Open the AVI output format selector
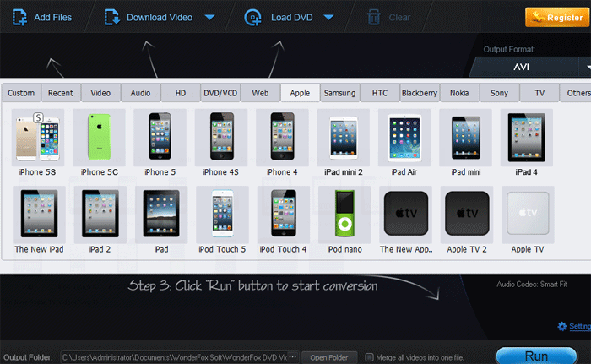Viewport: 591px width, 364px height. 529,68
